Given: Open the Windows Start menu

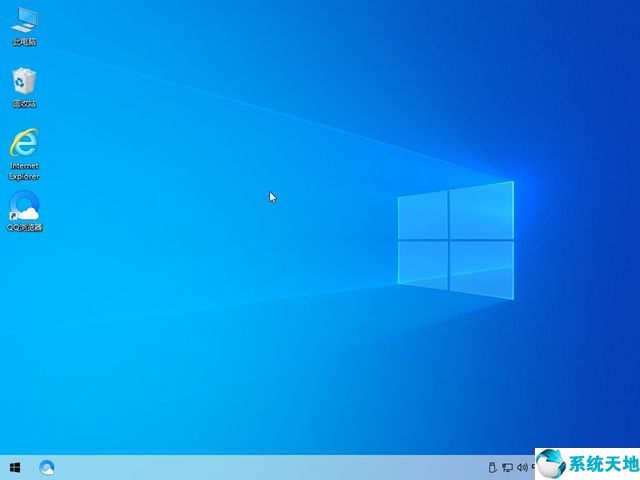Looking at the screenshot, I should click(x=15, y=467).
